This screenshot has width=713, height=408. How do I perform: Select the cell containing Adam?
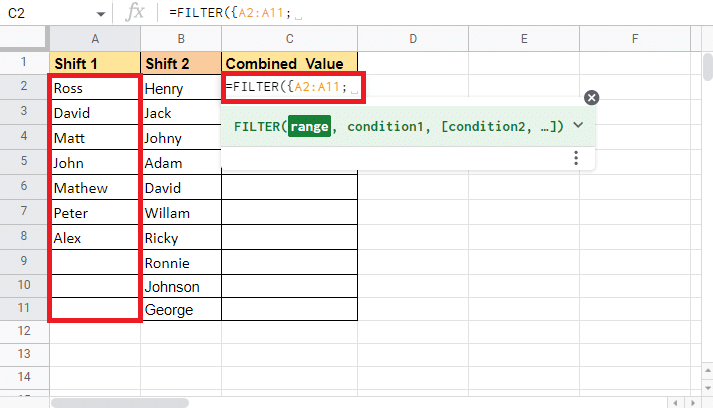[x=182, y=163]
